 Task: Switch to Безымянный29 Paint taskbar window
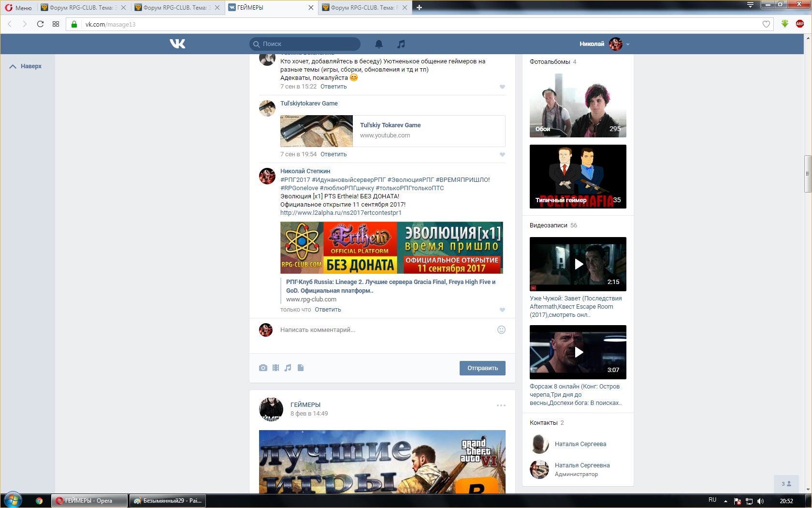point(167,501)
